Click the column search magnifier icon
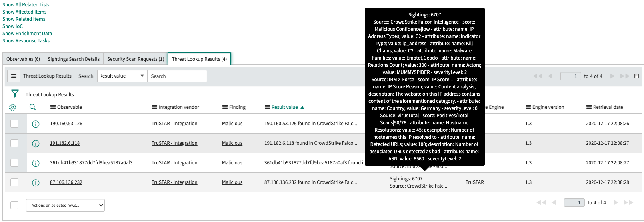This screenshot has width=644, height=222. [33, 107]
